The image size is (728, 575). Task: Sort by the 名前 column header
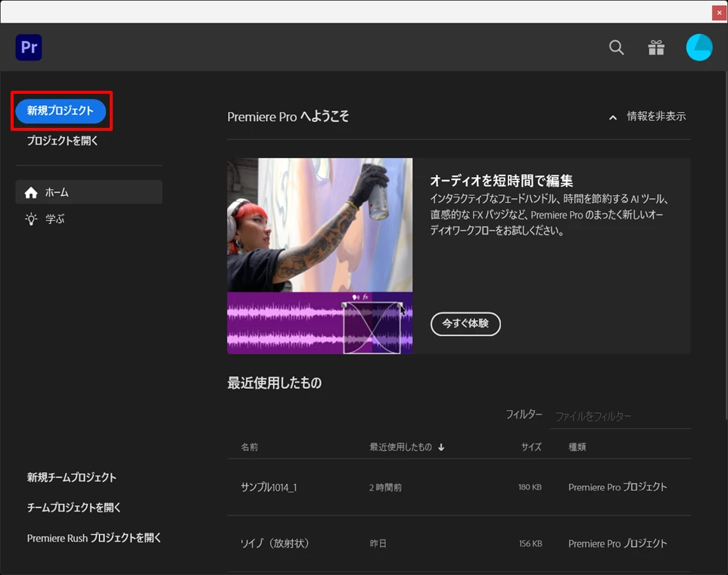[x=249, y=447]
